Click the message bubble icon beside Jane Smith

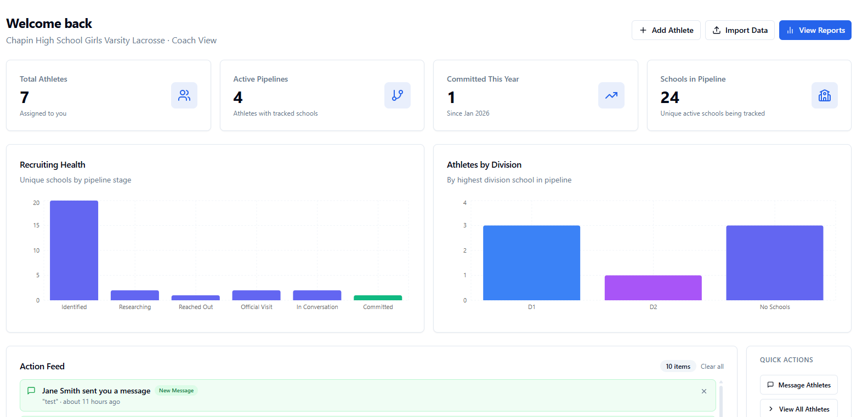coord(31,391)
